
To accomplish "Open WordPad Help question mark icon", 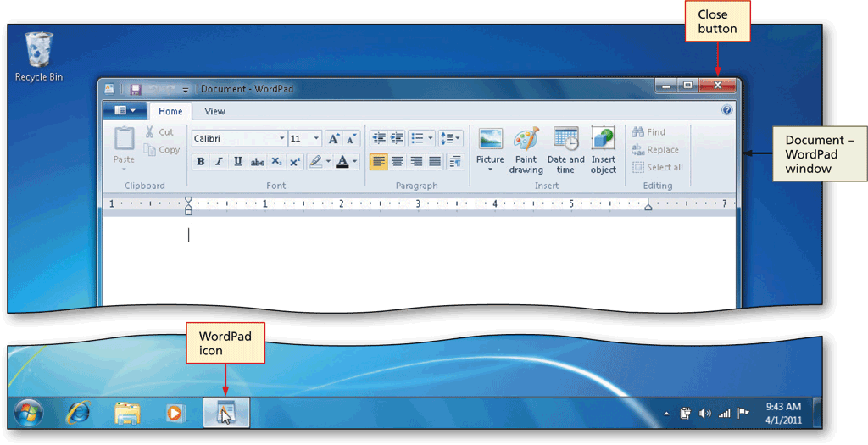I will 726,110.
